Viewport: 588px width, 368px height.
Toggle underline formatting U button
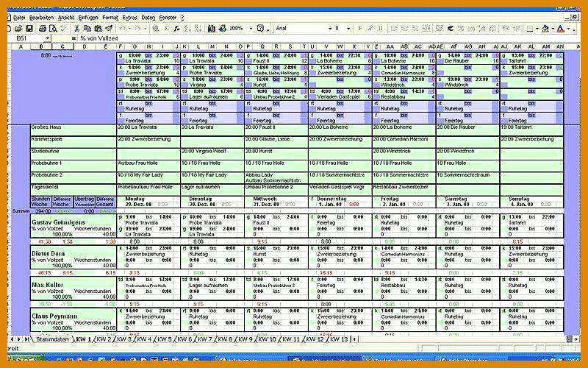381,29
